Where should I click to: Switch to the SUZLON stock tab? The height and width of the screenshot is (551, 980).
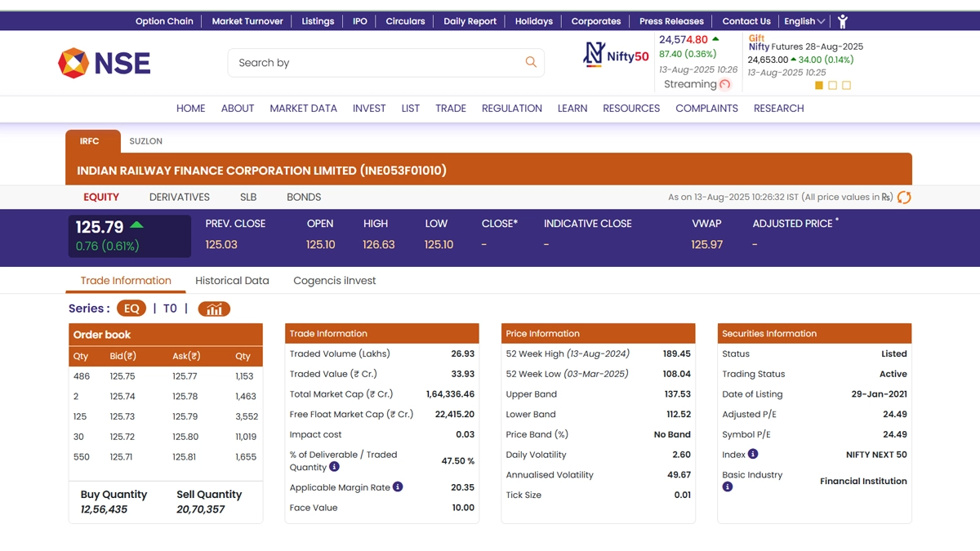146,141
